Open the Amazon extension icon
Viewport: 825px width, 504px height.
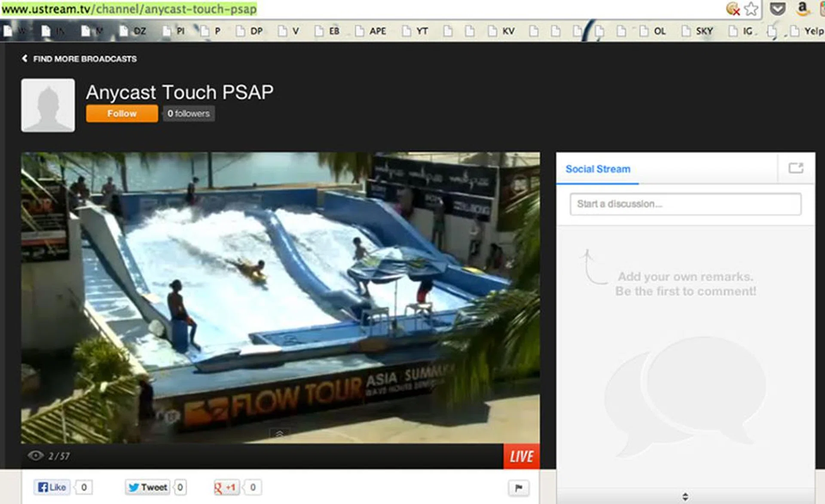pos(802,9)
